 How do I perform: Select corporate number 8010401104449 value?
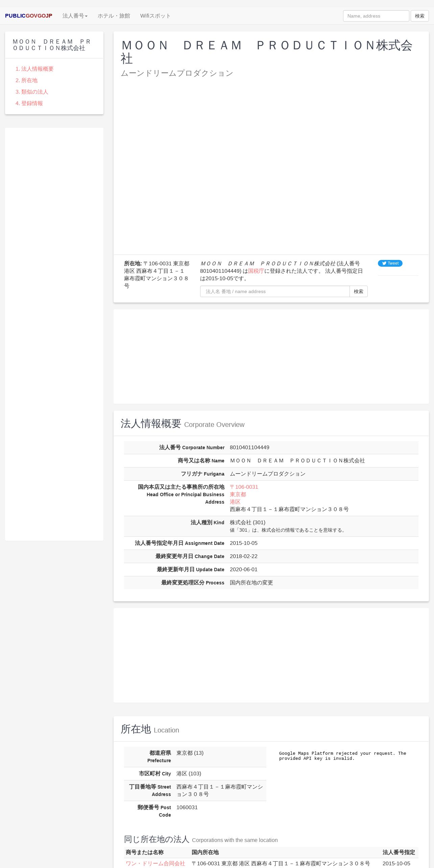click(x=249, y=447)
